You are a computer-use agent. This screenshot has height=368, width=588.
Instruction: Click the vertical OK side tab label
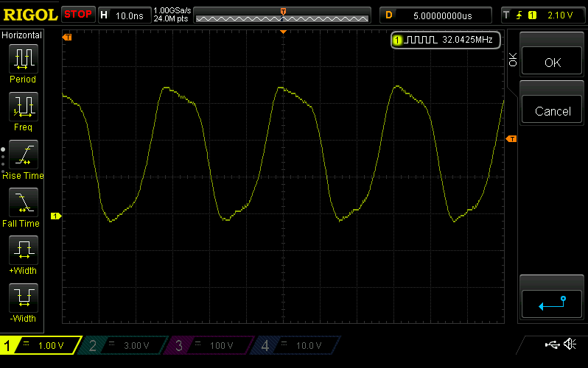[x=513, y=60]
